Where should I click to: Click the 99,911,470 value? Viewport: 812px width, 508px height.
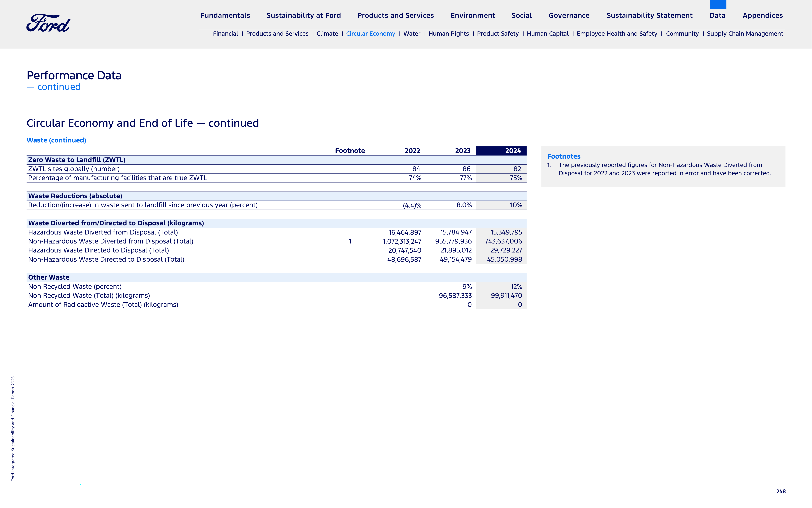click(506, 296)
